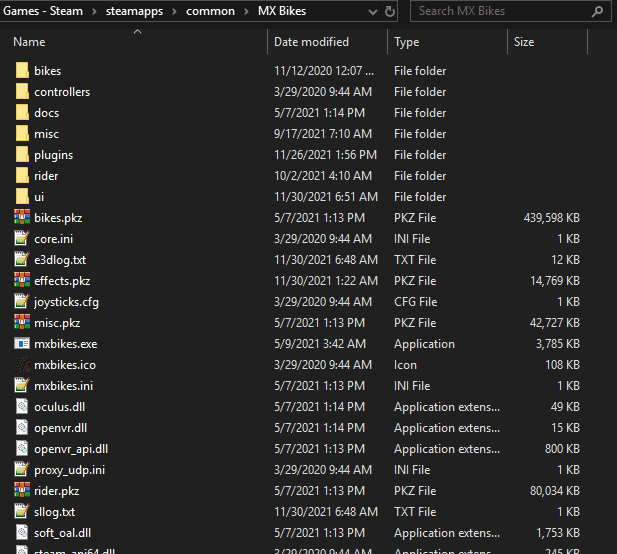
Task: Click the controllers folder icon
Action: click(22, 92)
